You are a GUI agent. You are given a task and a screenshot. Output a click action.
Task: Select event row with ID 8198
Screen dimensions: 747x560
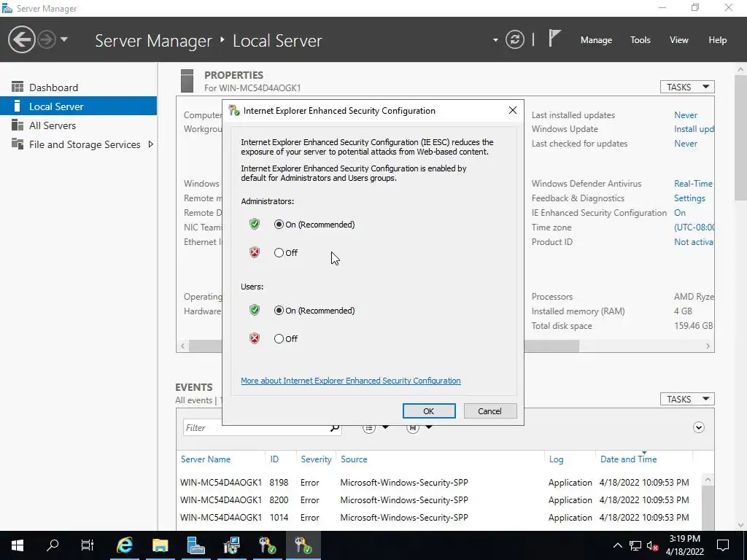coord(438,483)
